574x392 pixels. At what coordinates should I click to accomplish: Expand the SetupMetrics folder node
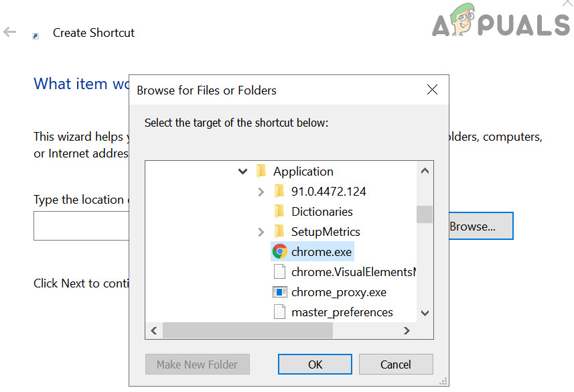click(261, 232)
